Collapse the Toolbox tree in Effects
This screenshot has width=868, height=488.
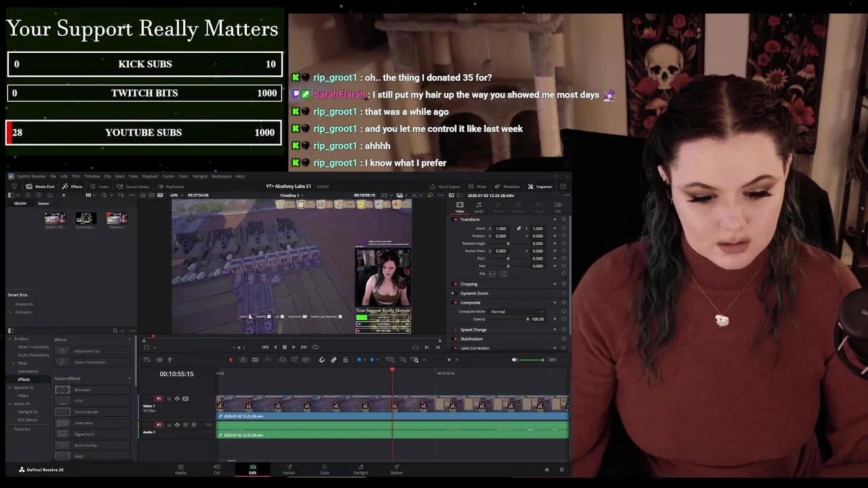click(10, 339)
